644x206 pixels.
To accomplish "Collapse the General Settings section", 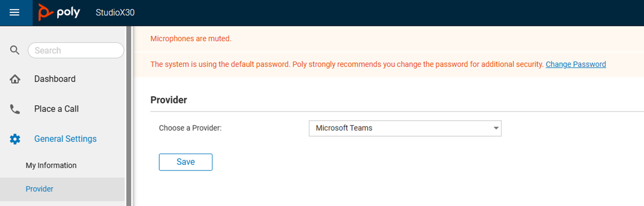I will click(x=65, y=139).
